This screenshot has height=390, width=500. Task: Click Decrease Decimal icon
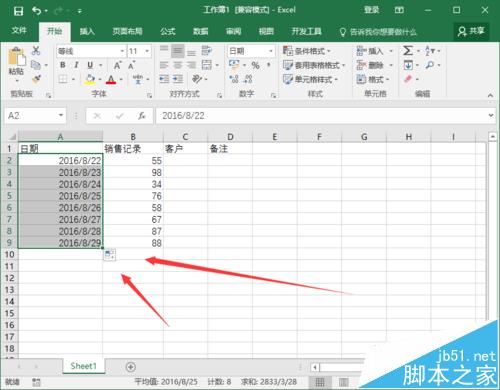click(248, 79)
